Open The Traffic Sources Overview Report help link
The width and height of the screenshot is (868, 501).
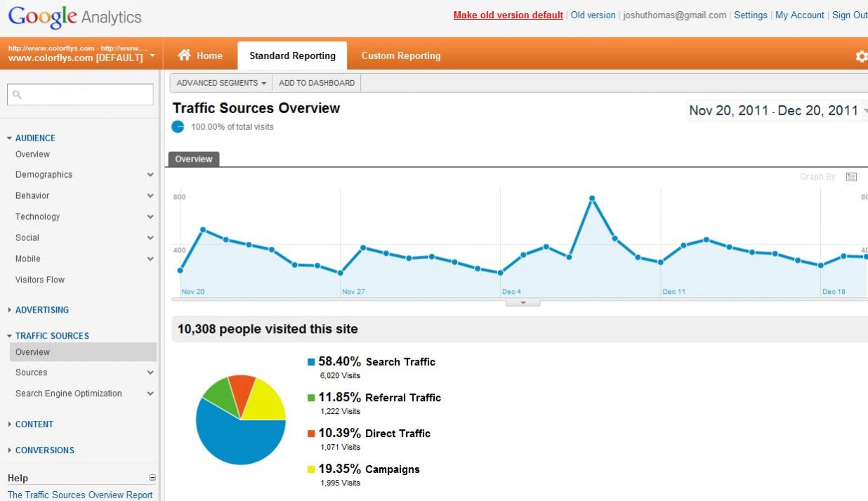(80, 495)
